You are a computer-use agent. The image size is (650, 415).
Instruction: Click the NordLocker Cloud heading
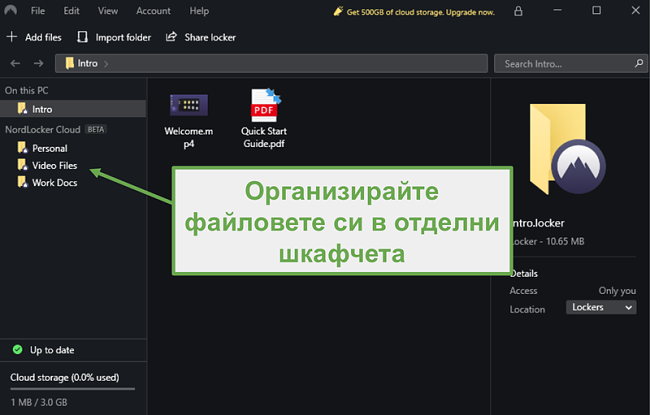43,129
